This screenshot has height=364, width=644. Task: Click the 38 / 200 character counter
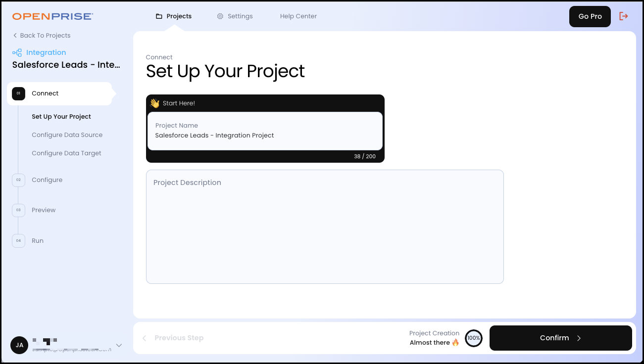pyautogui.click(x=365, y=157)
